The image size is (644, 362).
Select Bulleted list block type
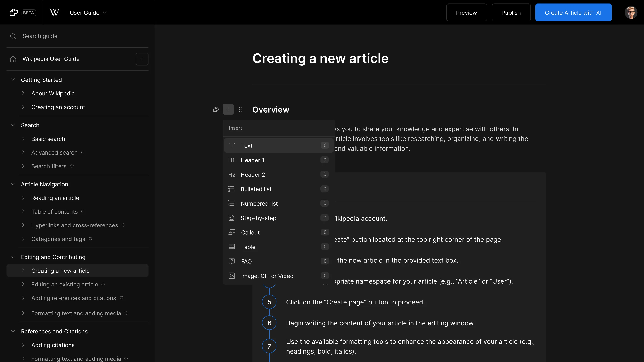click(x=278, y=189)
